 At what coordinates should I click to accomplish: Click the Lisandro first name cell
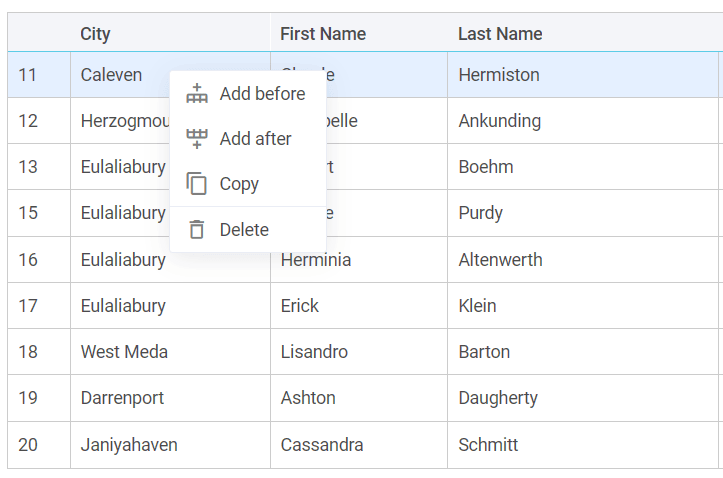pyautogui.click(x=314, y=352)
